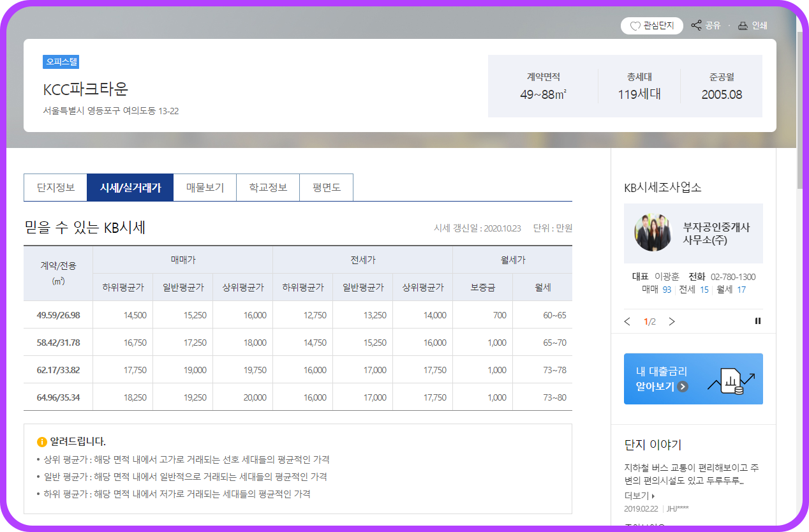Switch to the 매물보기 tab

(x=205, y=188)
